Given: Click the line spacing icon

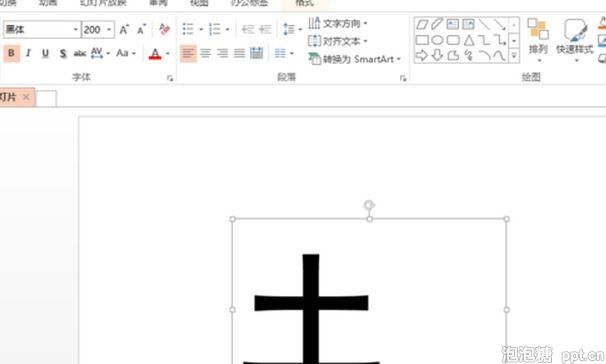Looking at the screenshot, I should [x=289, y=29].
